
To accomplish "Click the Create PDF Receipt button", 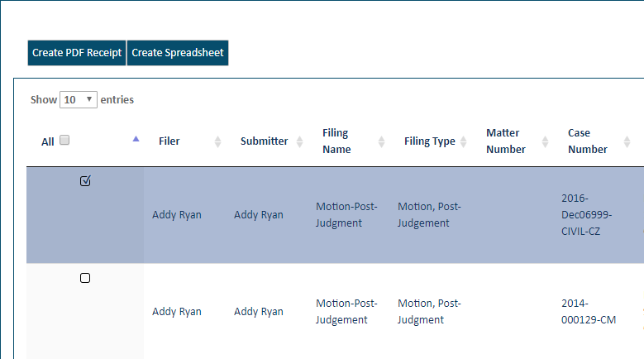I will [76, 53].
